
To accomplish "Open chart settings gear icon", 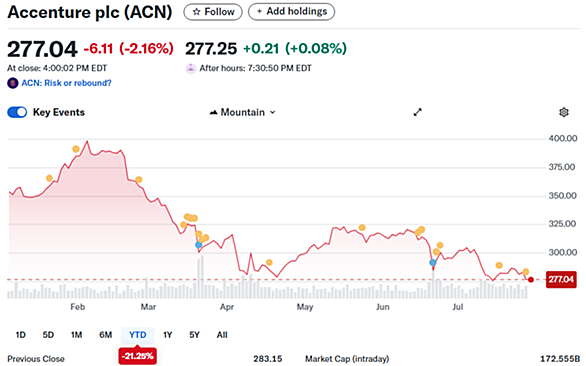I will click(564, 112).
